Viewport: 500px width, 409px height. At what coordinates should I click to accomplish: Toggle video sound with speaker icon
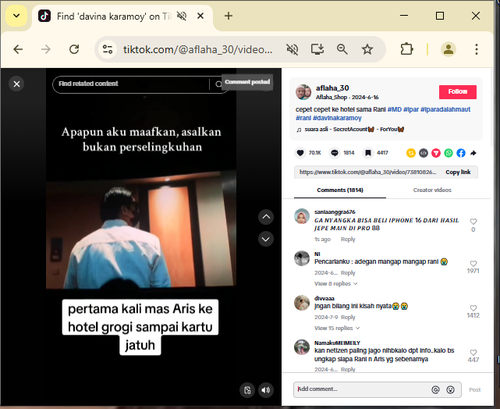(x=266, y=390)
